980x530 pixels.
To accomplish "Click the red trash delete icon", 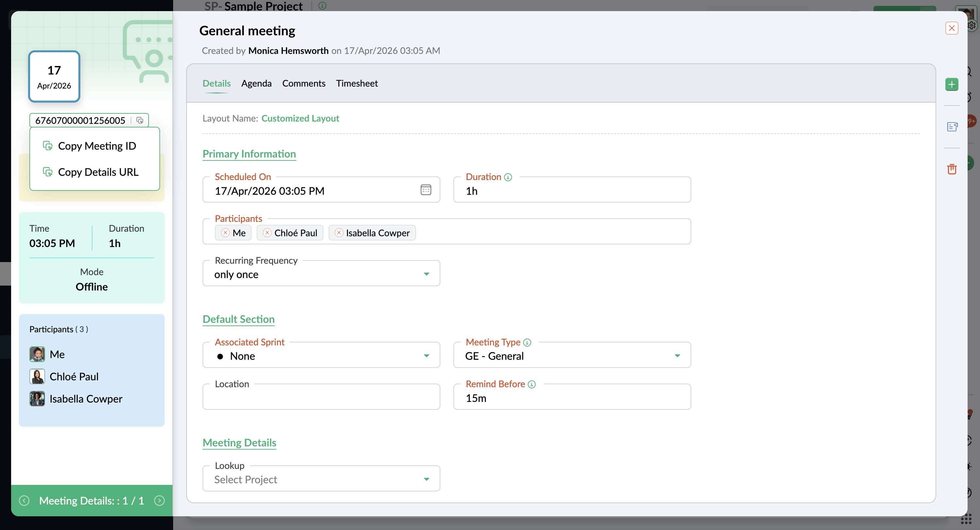I will [x=952, y=169].
